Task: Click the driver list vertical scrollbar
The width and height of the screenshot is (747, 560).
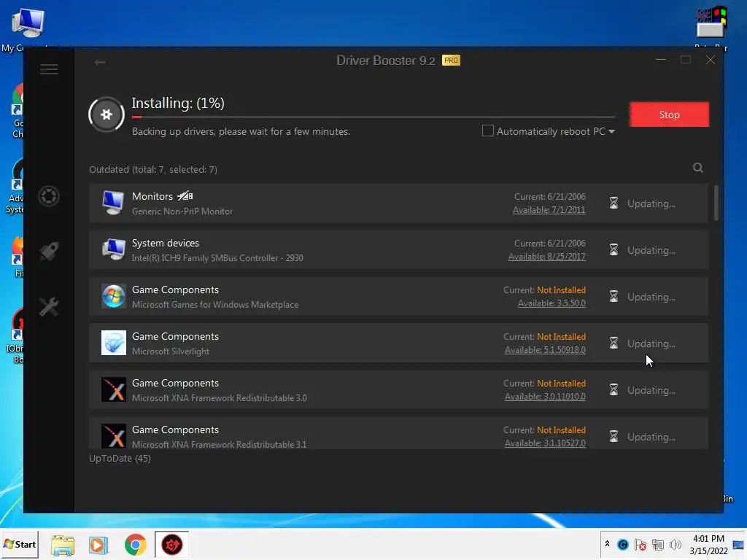Action: coord(716,203)
